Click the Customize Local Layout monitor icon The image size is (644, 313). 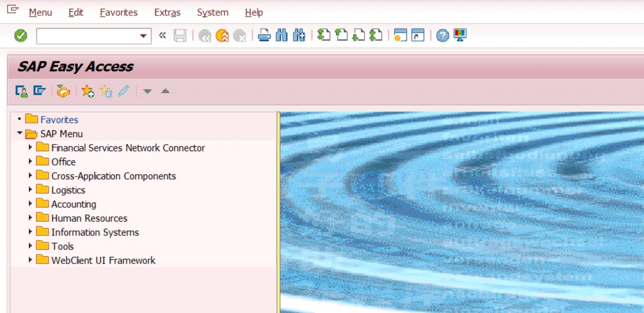click(x=460, y=35)
